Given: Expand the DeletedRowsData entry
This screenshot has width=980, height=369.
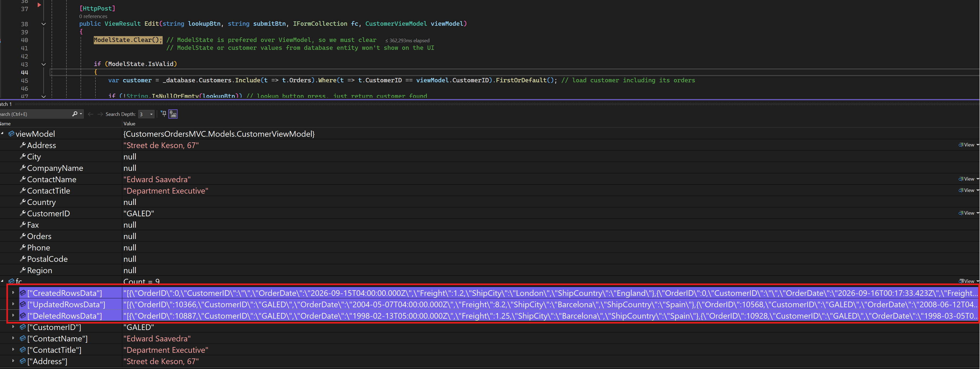Looking at the screenshot, I should coord(13,315).
